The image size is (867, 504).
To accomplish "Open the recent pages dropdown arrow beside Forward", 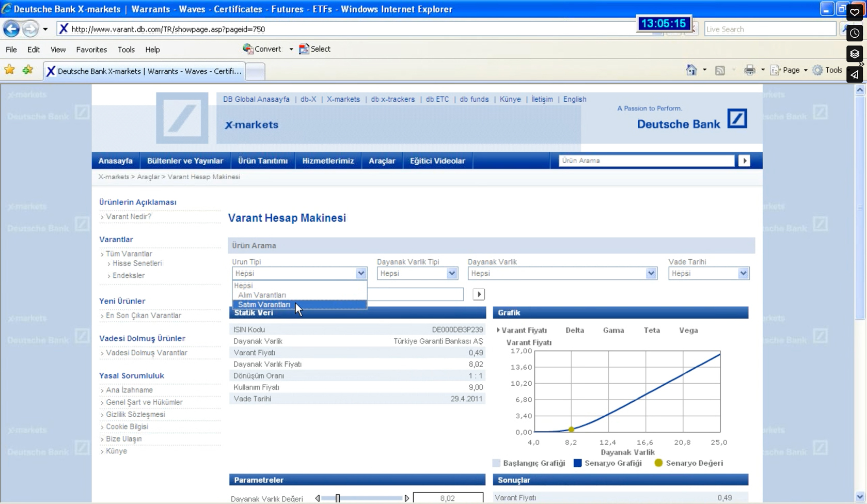I will point(45,29).
